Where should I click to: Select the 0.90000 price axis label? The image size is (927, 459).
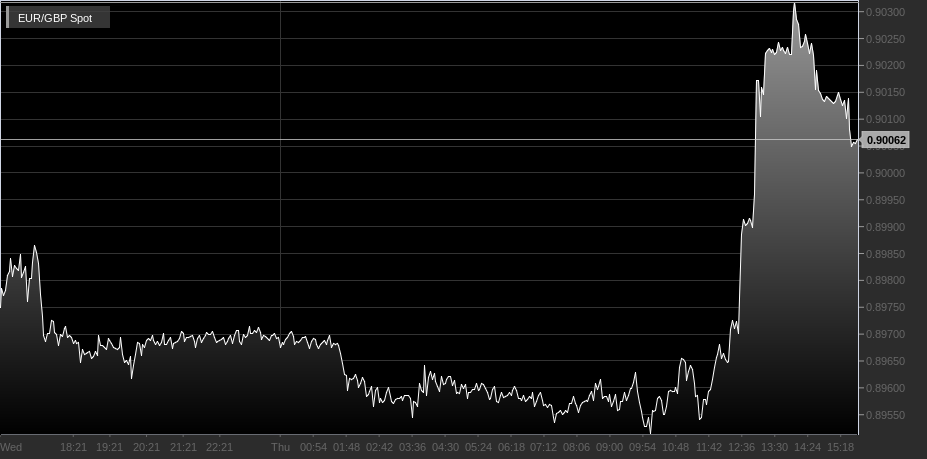(885, 173)
